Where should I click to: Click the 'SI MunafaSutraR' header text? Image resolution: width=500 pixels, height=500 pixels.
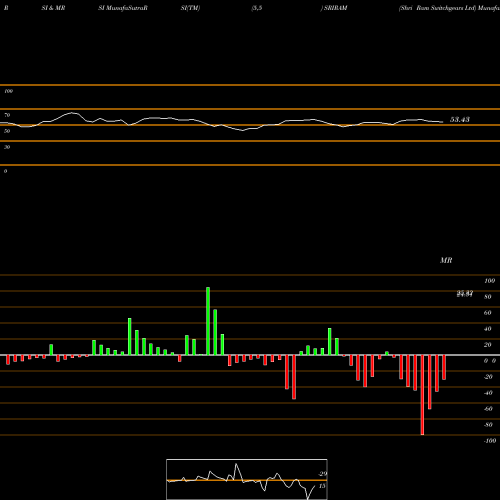pyautogui.click(x=123, y=8)
